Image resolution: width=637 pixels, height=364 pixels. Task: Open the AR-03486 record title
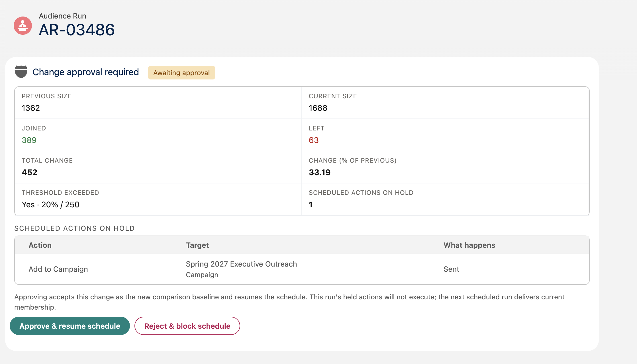77,30
